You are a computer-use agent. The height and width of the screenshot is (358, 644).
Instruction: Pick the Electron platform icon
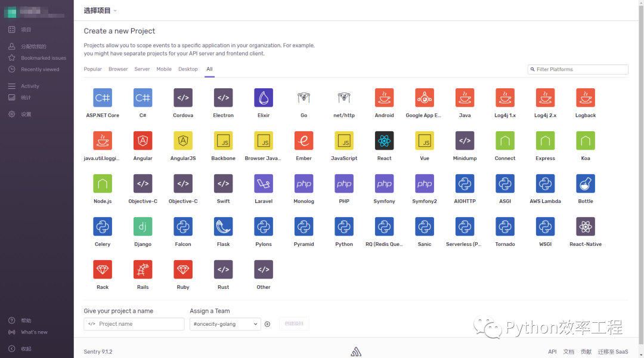223,98
